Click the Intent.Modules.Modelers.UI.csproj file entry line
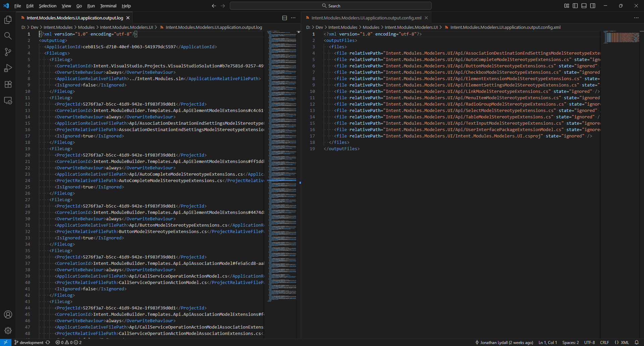Screen dimensions: 644x346 [x=463, y=136]
